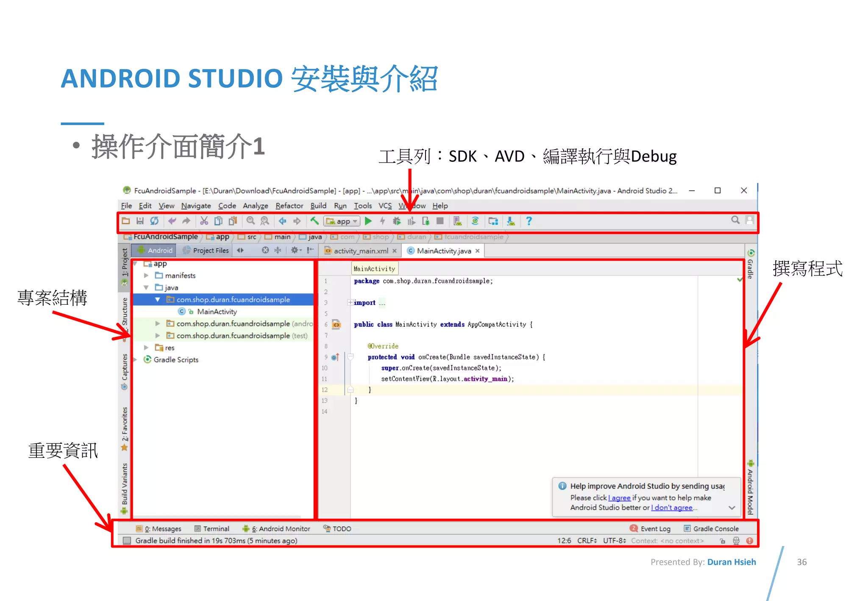Open the Navigate menu
The height and width of the screenshot is (601, 868).
point(196,206)
